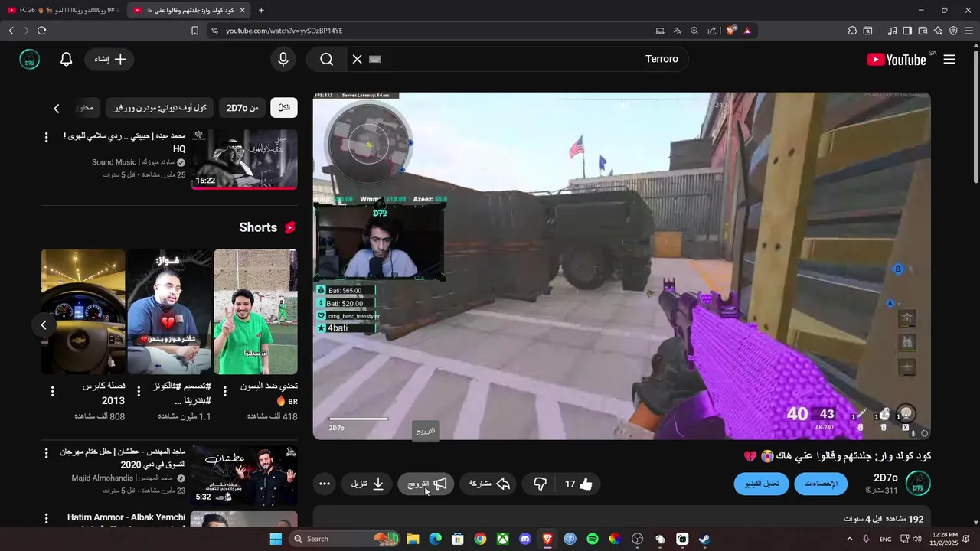Open YouTube notifications bell
The height and width of the screenshot is (551, 980).
tap(66, 59)
